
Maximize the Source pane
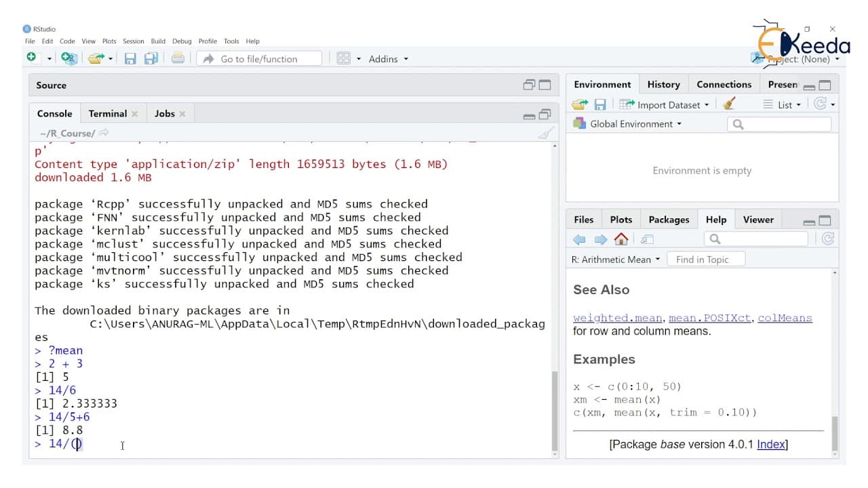pos(545,85)
